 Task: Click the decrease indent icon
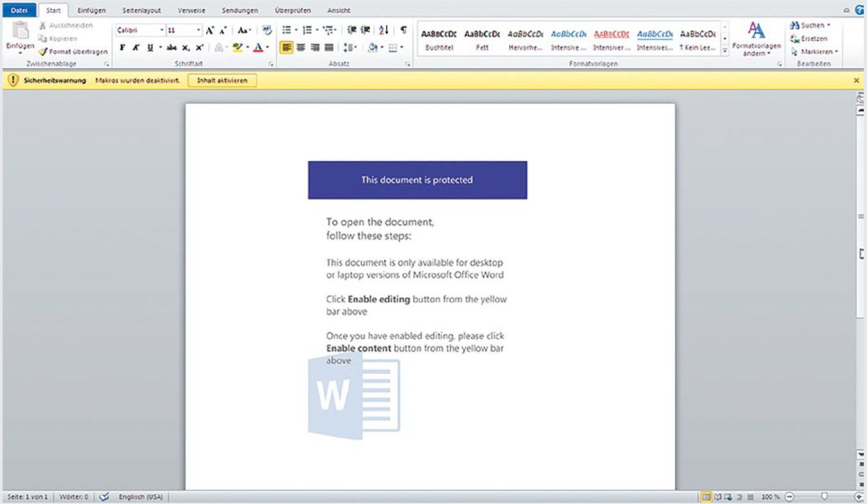click(x=351, y=30)
